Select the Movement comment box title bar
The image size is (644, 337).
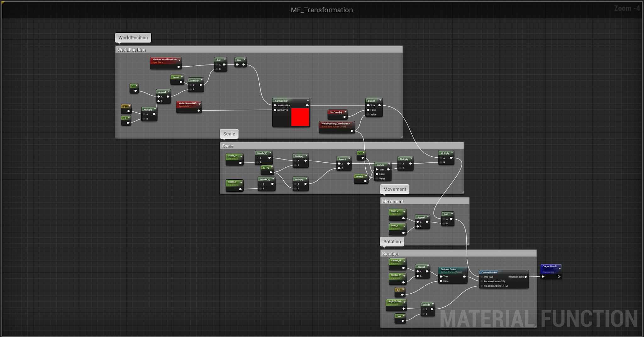tap(425, 201)
